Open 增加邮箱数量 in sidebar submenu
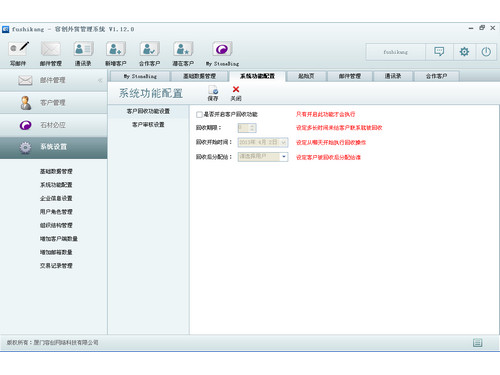The height and width of the screenshot is (375, 500). [56, 252]
